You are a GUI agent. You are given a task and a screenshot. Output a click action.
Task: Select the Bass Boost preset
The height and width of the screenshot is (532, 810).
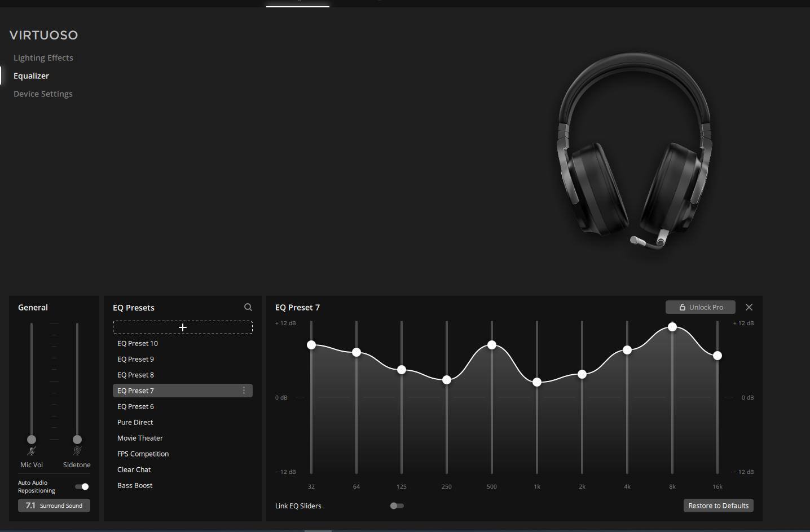pos(135,485)
